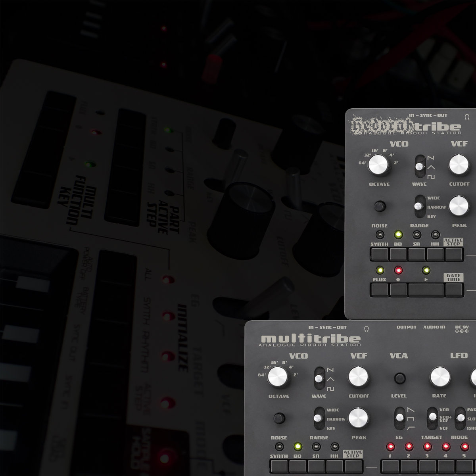This screenshot has height=476, width=476.
Task: Flip the EG envelope switch on multitribe
Action: click(x=399, y=418)
